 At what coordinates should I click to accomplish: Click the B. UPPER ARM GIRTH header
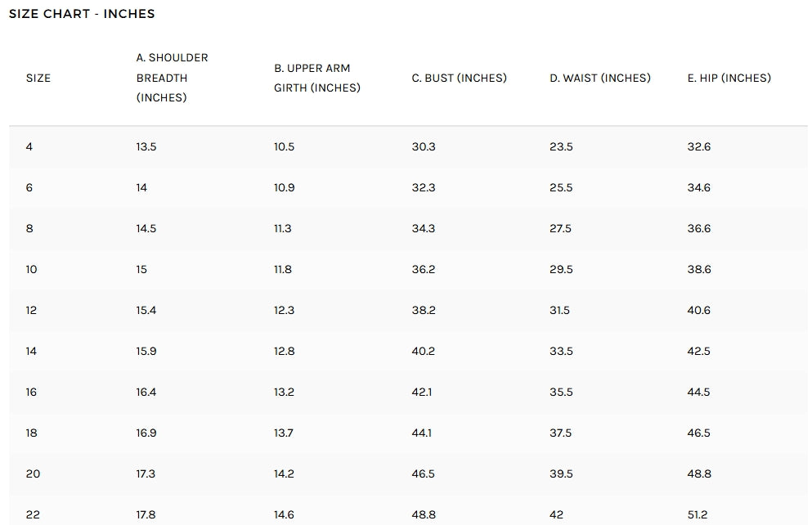pyautogui.click(x=317, y=79)
